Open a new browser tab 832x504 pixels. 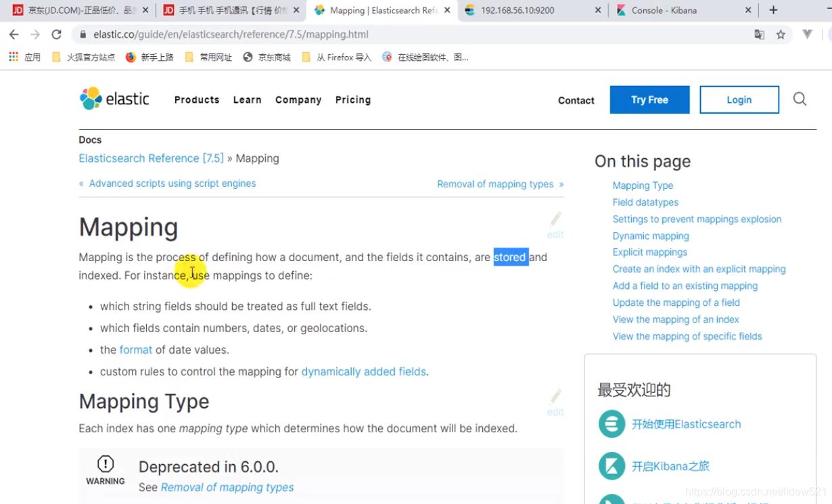tap(773, 10)
